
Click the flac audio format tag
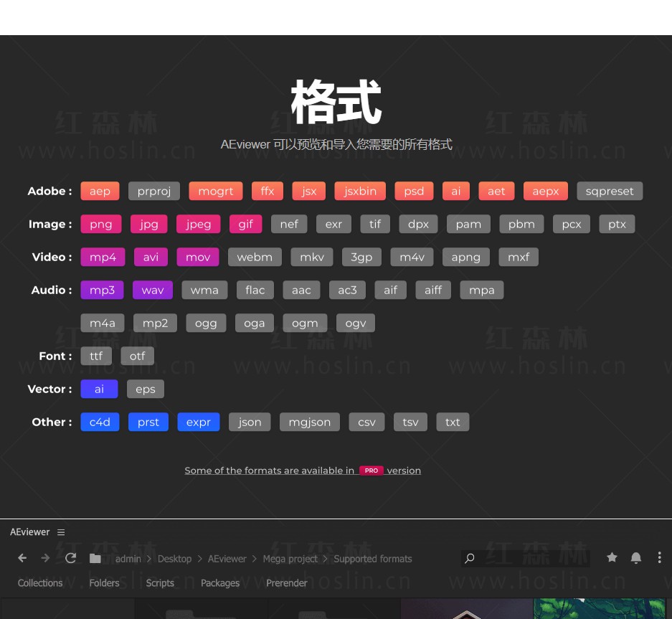tap(255, 290)
